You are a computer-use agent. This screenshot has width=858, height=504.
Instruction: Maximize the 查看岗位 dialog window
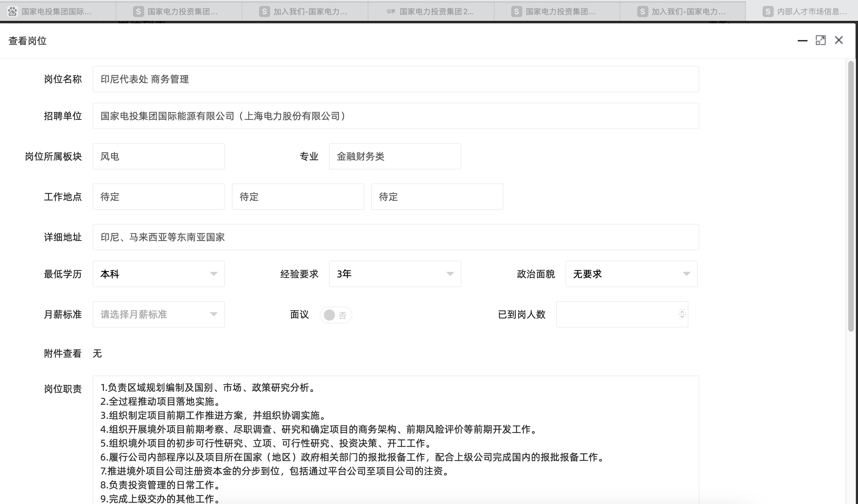[820, 40]
